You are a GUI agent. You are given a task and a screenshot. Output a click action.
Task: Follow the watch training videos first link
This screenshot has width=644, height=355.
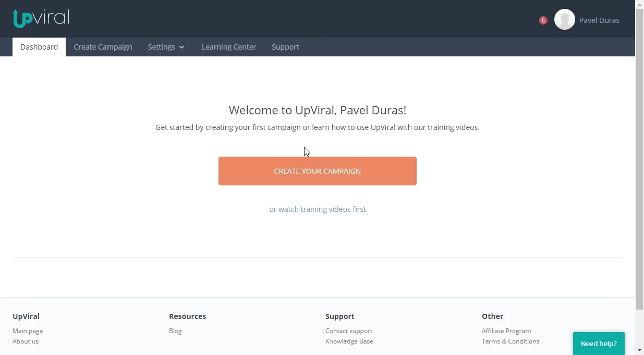point(318,209)
